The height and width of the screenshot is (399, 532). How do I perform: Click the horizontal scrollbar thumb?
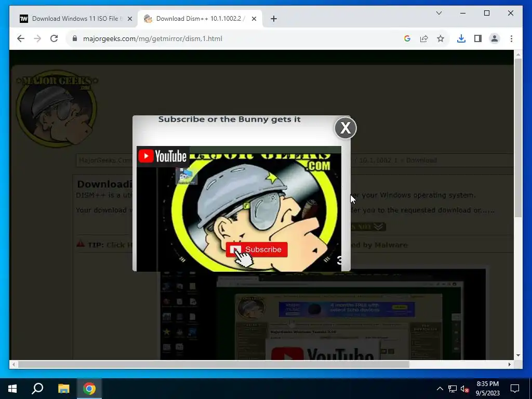click(x=214, y=364)
